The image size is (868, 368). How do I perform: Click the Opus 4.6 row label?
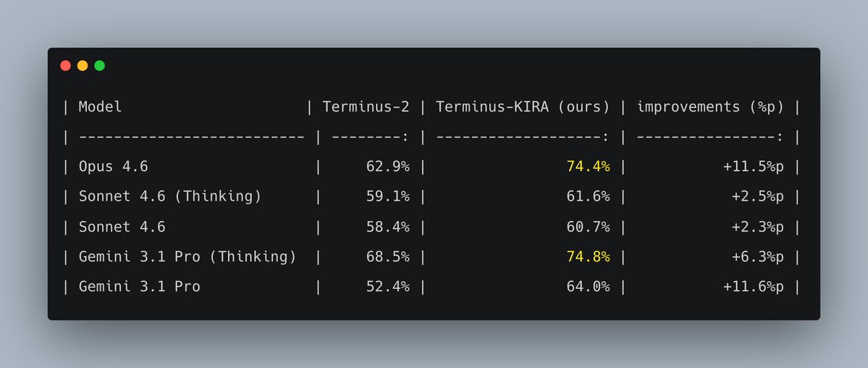pos(113,167)
